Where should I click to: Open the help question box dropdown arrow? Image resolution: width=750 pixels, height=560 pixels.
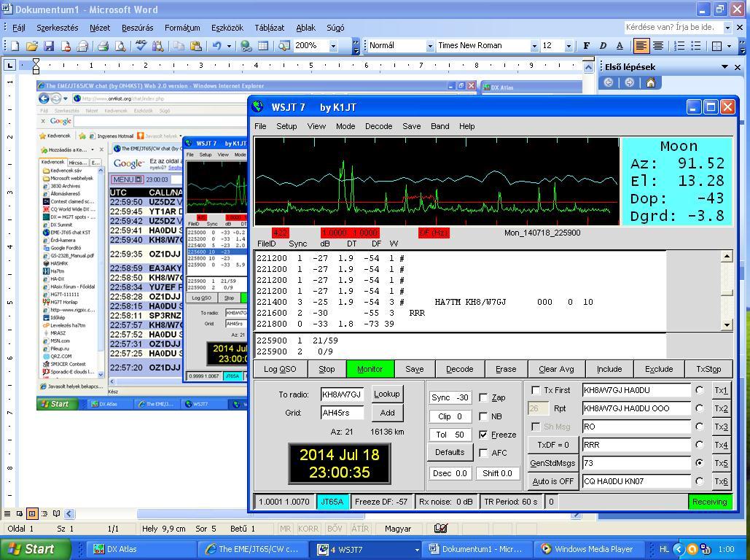727,28
